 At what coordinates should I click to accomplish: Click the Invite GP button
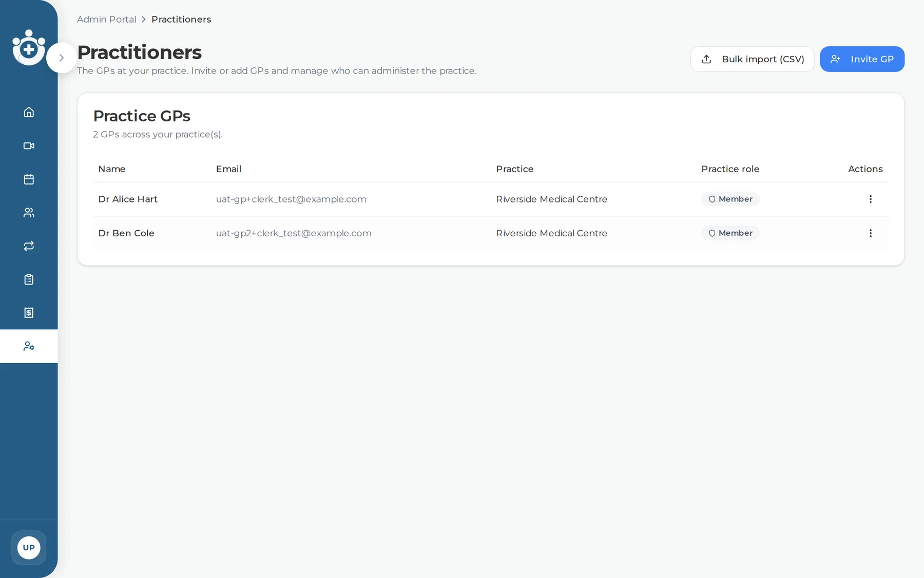pos(862,59)
